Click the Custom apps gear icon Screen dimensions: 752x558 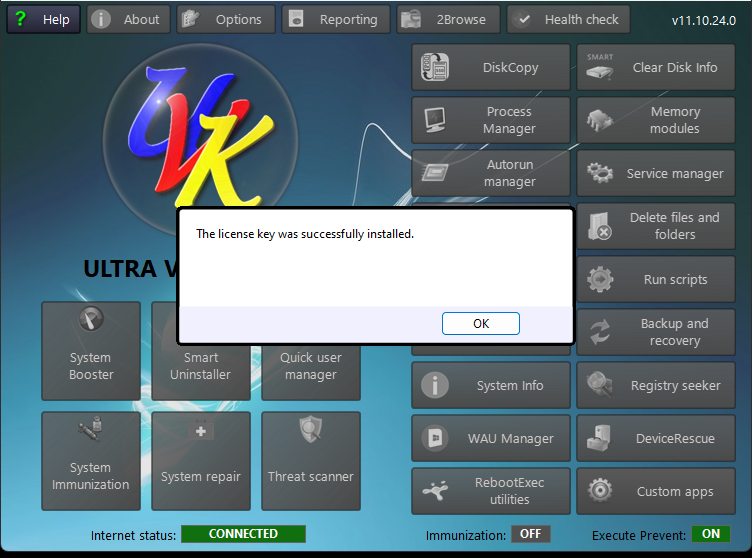[600, 490]
